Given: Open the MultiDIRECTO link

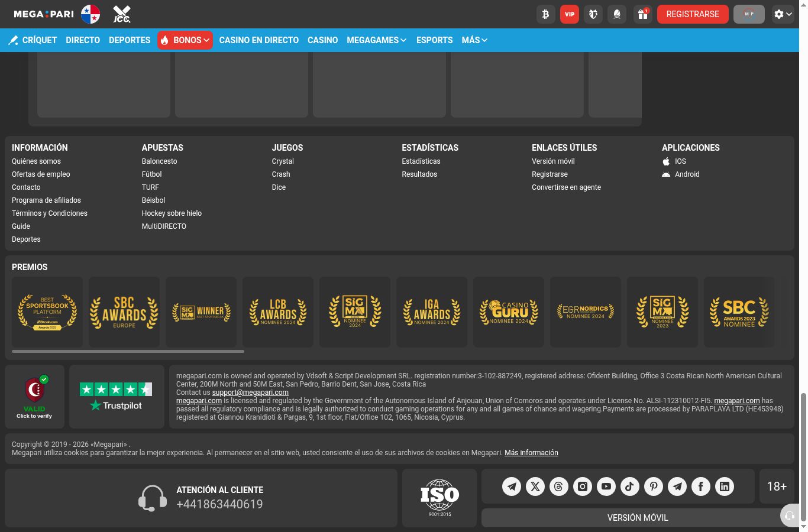Looking at the screenshot, I should click(164, 226).
